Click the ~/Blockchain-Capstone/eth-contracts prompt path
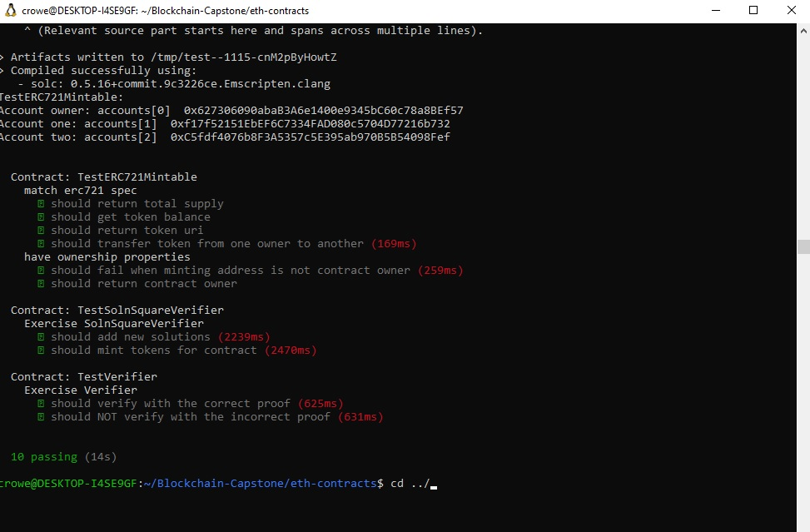 coord(261,484)
